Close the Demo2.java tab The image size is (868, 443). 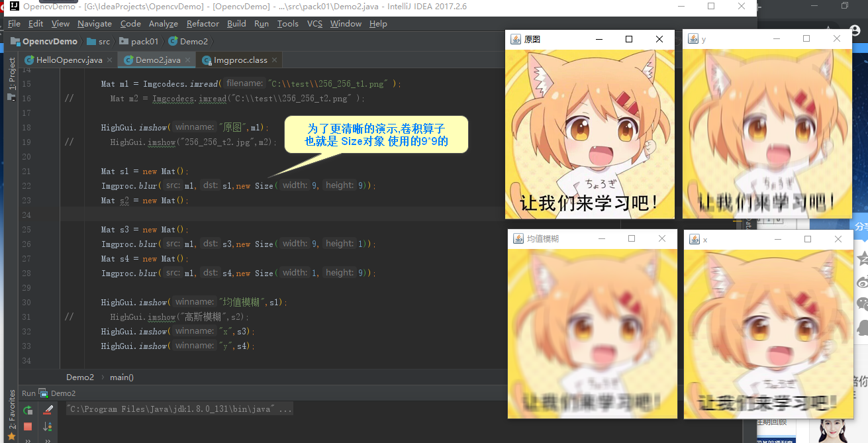pos(189,60)
